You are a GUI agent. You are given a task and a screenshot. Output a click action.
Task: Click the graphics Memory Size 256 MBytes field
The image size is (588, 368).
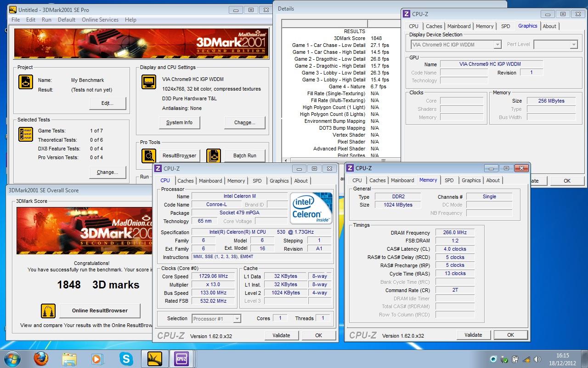(x=551, y=101)
